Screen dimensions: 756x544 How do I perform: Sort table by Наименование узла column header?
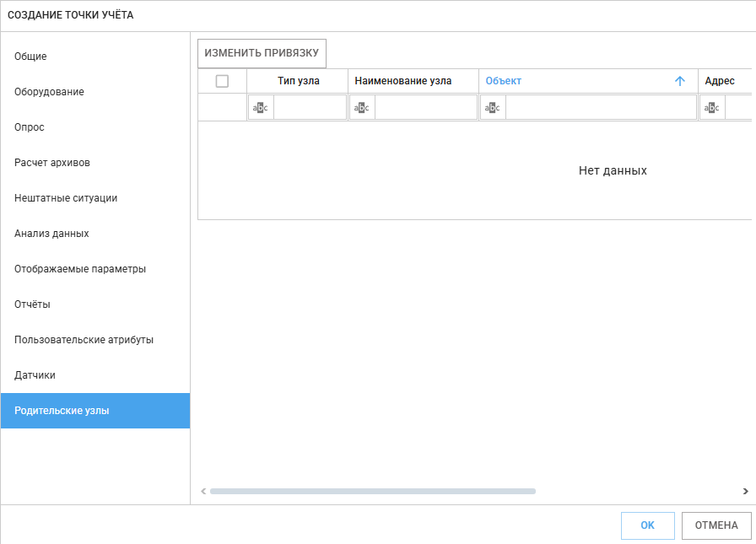(x=402, y=81)
